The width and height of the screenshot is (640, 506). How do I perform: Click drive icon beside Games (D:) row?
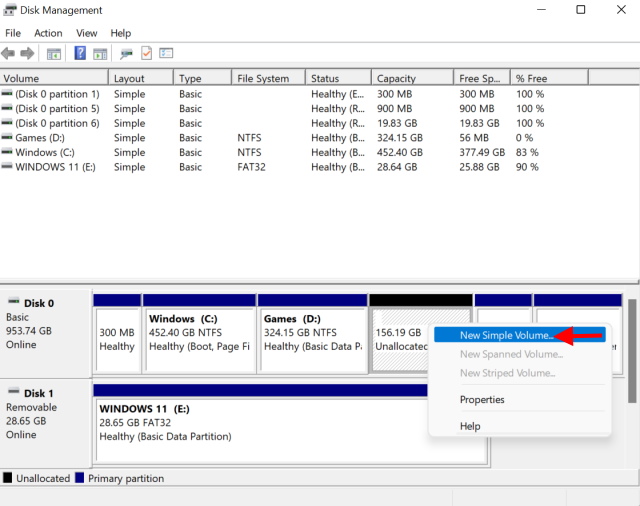tap(7, 137)
